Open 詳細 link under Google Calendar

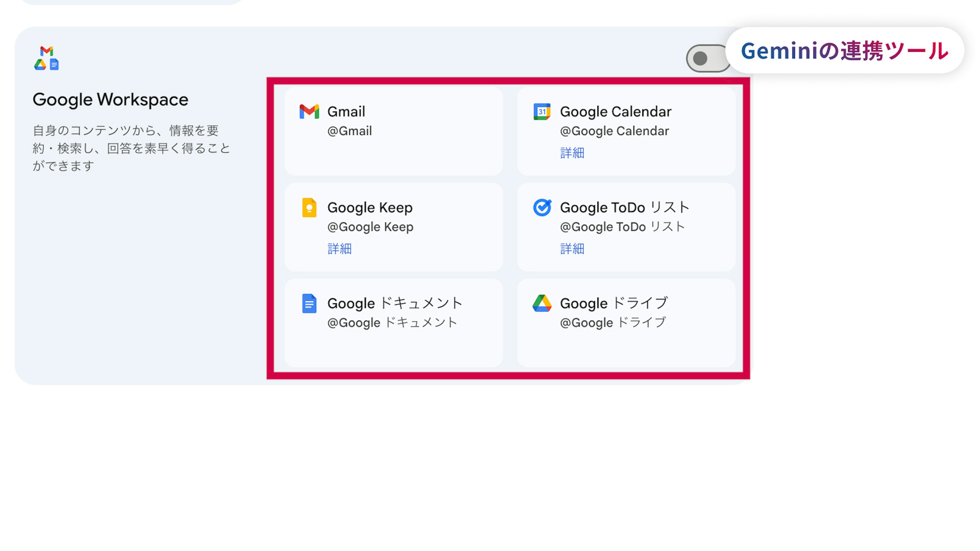pos(572,153)
